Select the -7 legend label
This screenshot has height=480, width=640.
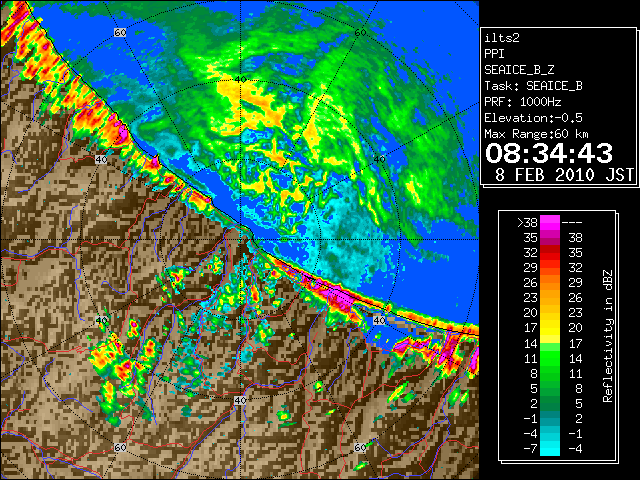(x=530, y=449)
